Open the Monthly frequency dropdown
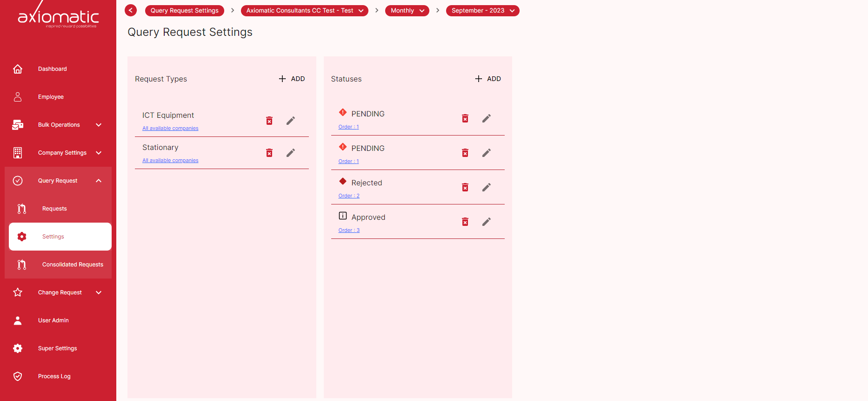The width and height of the screenshot is (868, 401). tap(407, 10)
